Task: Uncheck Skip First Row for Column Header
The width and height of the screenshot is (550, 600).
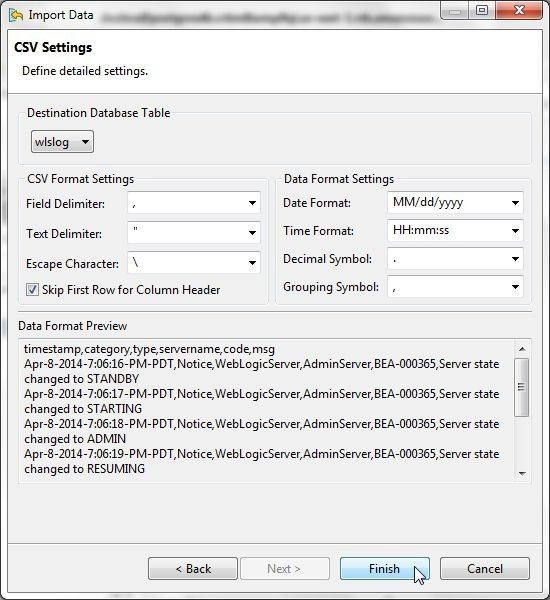Action: click(x=32, y=290)
